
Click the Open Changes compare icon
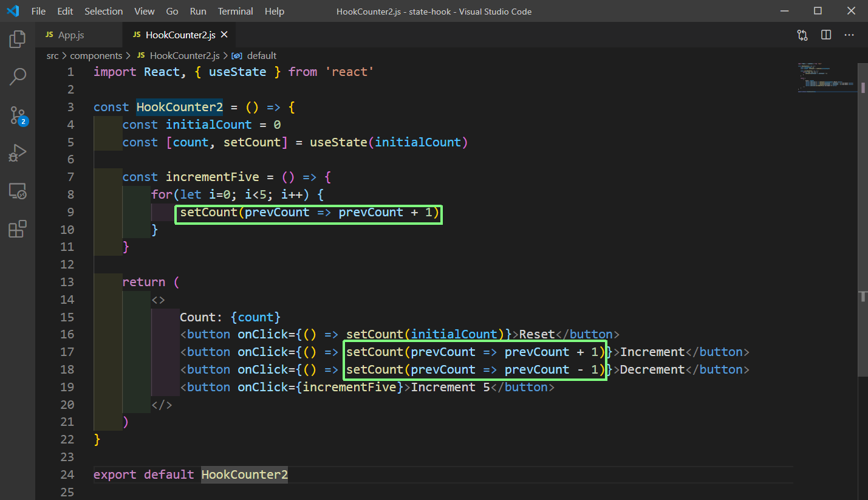coord(802,35)
